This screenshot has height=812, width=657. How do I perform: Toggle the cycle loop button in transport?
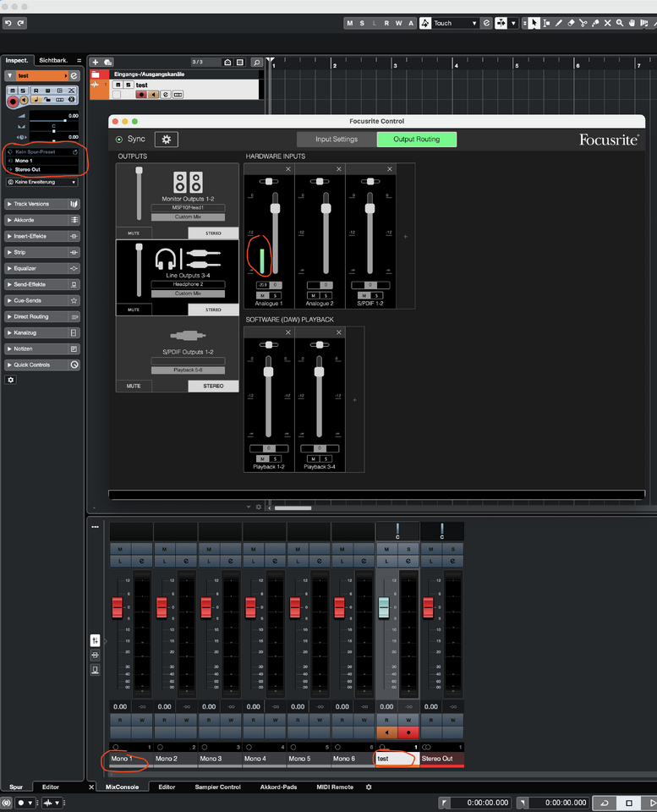(x=605, y=803)
